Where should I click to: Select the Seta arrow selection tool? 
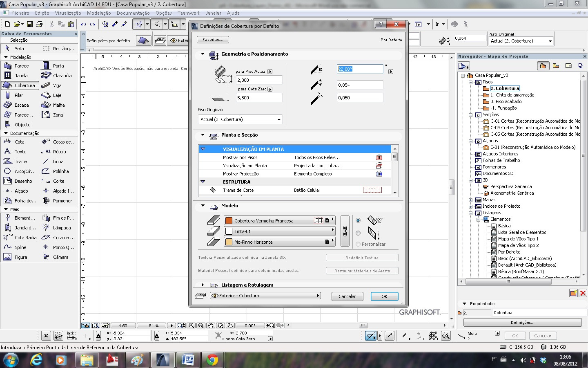(20, 48)
